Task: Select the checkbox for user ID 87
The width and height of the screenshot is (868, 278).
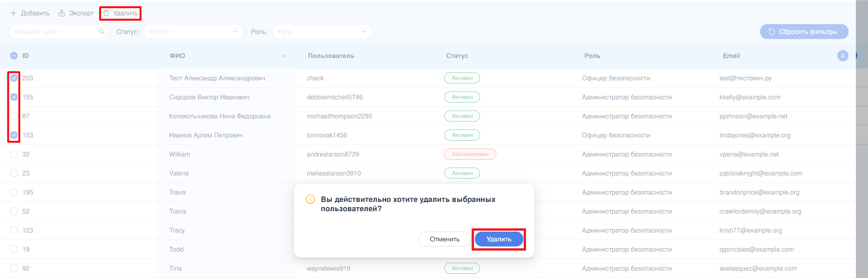Action: [14, 116]
